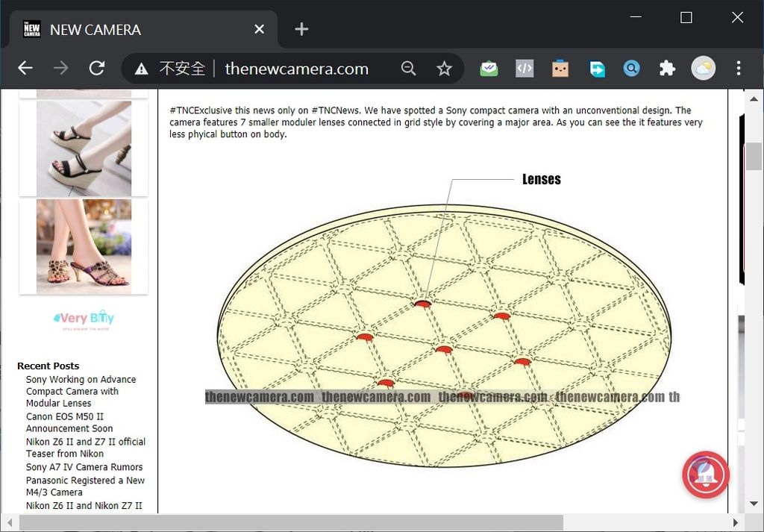Open Panasonic Registered a New M4/3 Camera post

point(85,486)
